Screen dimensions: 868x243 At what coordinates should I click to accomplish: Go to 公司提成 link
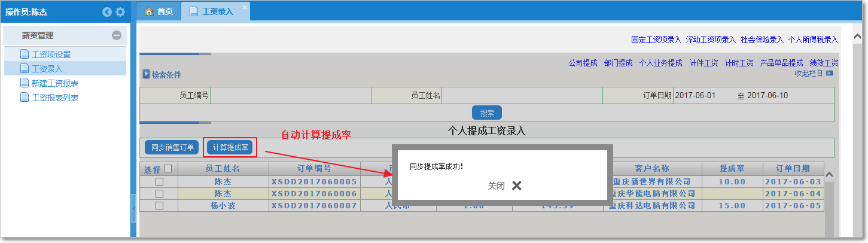583,63
